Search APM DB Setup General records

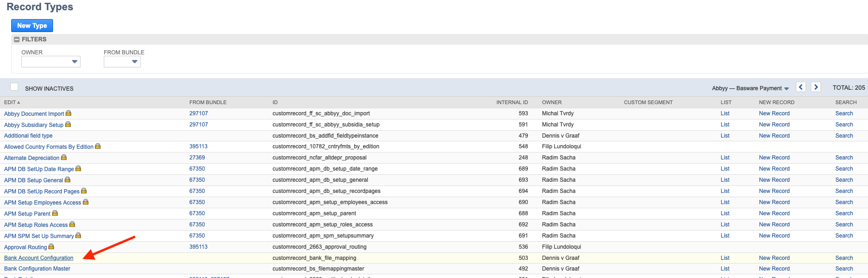tap(844, 180)
